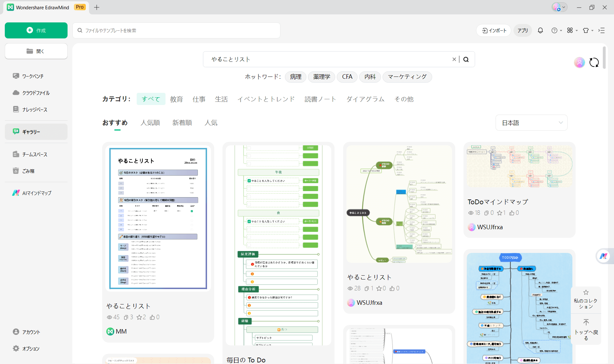Viewport: 614px width, 364px height.
Task: Select the ダイアグラム category filter
Action: click(x=365, y=99)
